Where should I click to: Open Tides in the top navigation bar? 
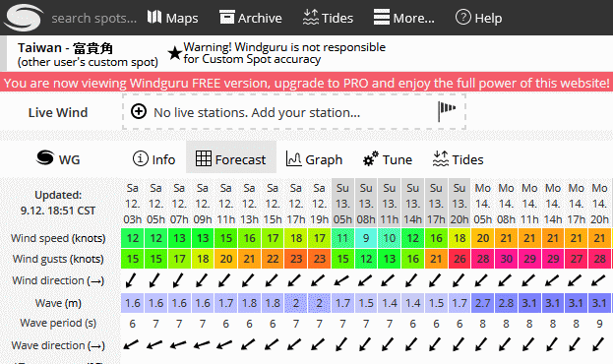point(328,18)
